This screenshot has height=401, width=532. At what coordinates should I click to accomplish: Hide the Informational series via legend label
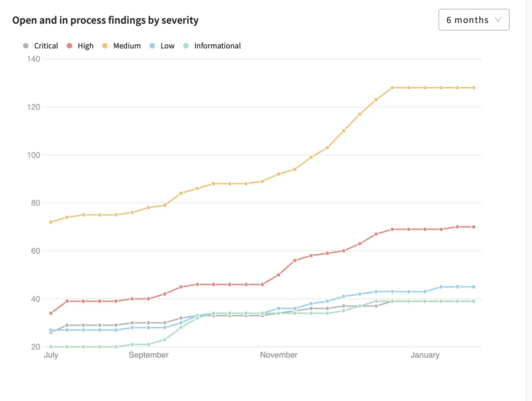click(x=217, y=46)
